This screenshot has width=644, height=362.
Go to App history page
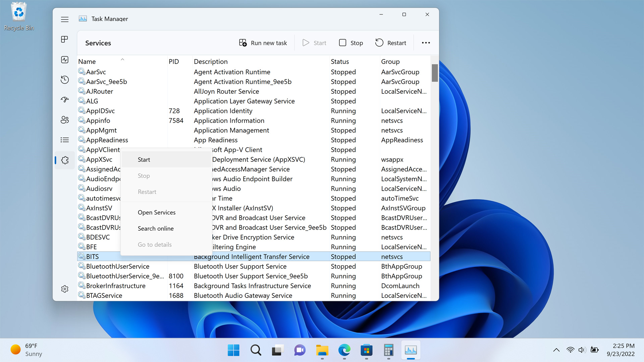pyautogui.click(x=65, y=80)
